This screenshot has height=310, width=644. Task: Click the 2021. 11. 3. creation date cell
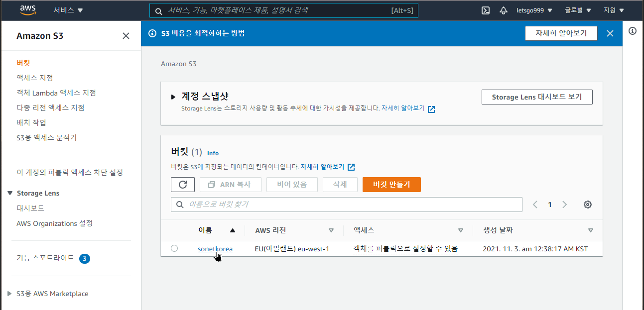pyautogui.click(x=535, y=249)
